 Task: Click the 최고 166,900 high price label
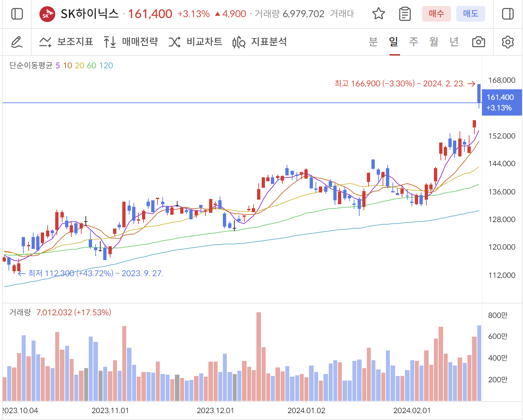click(x=399, y=84)
